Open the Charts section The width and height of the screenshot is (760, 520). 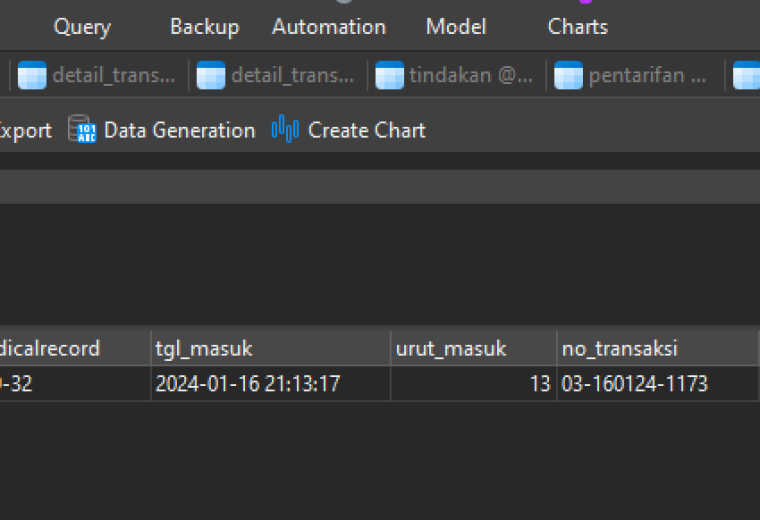coord(578,27)
